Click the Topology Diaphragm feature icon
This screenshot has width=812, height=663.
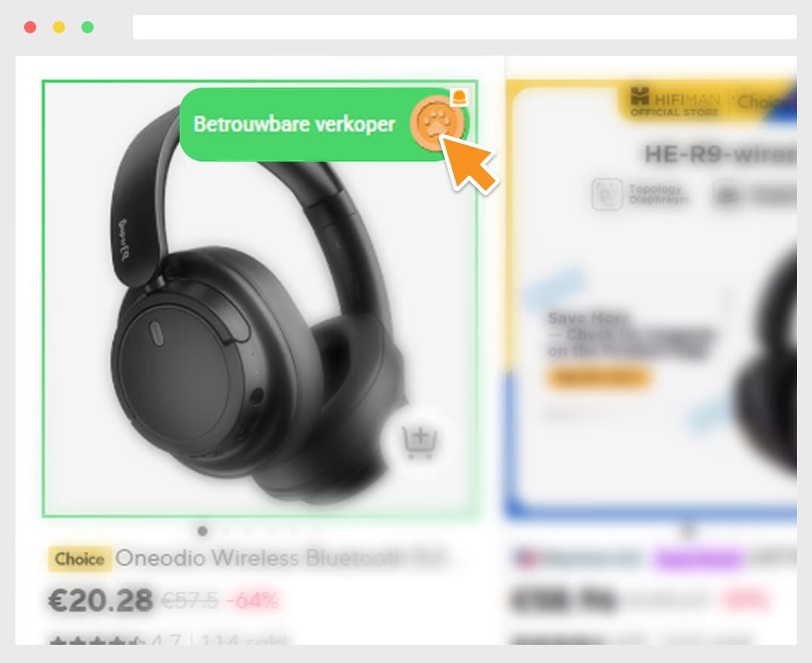click(607, 195)
